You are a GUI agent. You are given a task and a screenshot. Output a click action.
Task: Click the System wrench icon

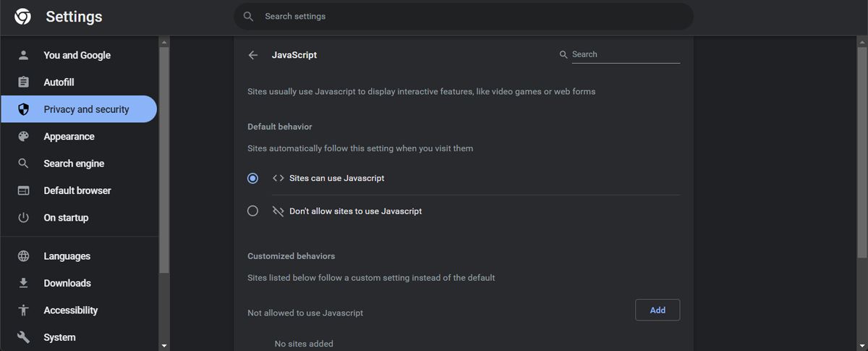[x=23, y=337]
